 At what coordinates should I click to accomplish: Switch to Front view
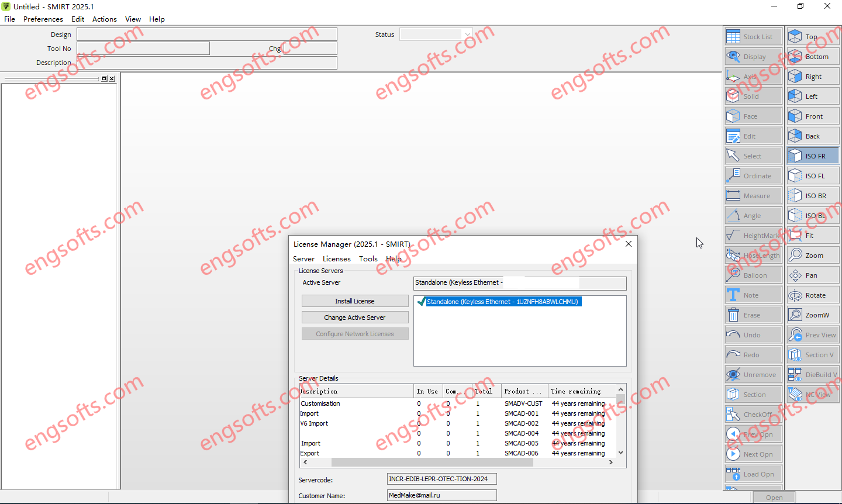pyautogui.click(x=813, y=116)
